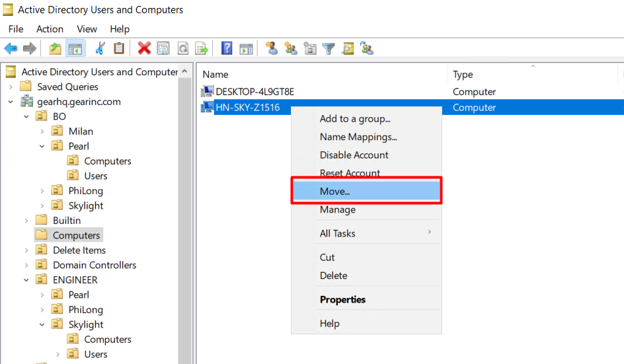The image size is (624, 364).
Task: Click the Filter funnel toolbar icon
Action: pos(329,48)
